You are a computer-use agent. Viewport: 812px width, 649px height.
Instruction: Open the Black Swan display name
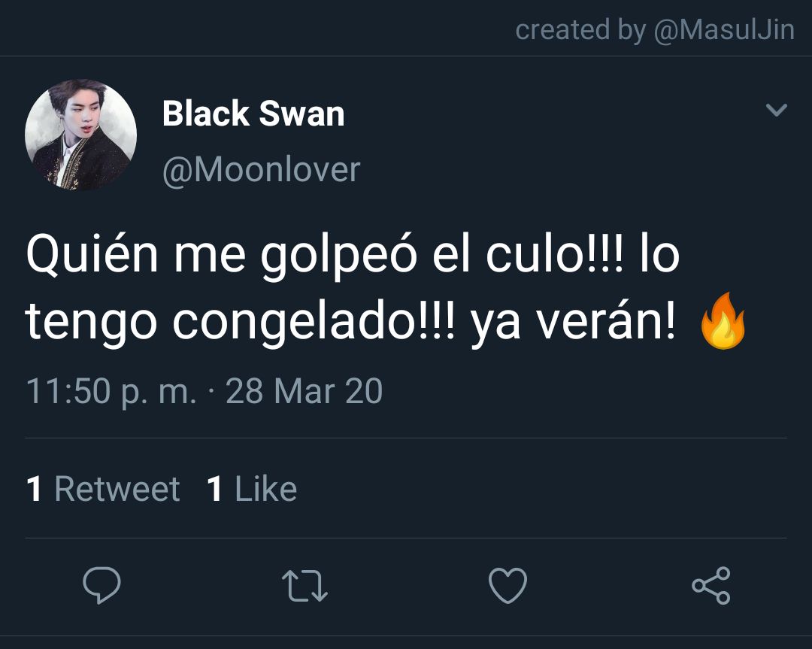tap(253, 114)
